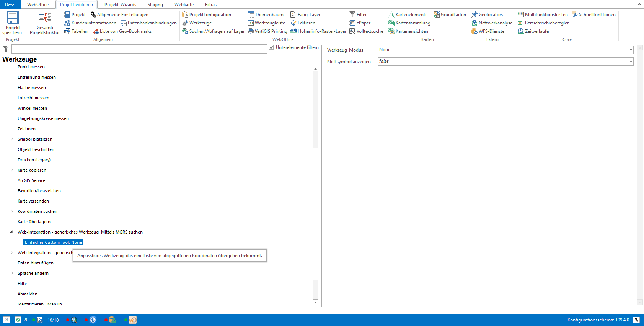Switch to Projekt-Wizards tab

[120, 5]
